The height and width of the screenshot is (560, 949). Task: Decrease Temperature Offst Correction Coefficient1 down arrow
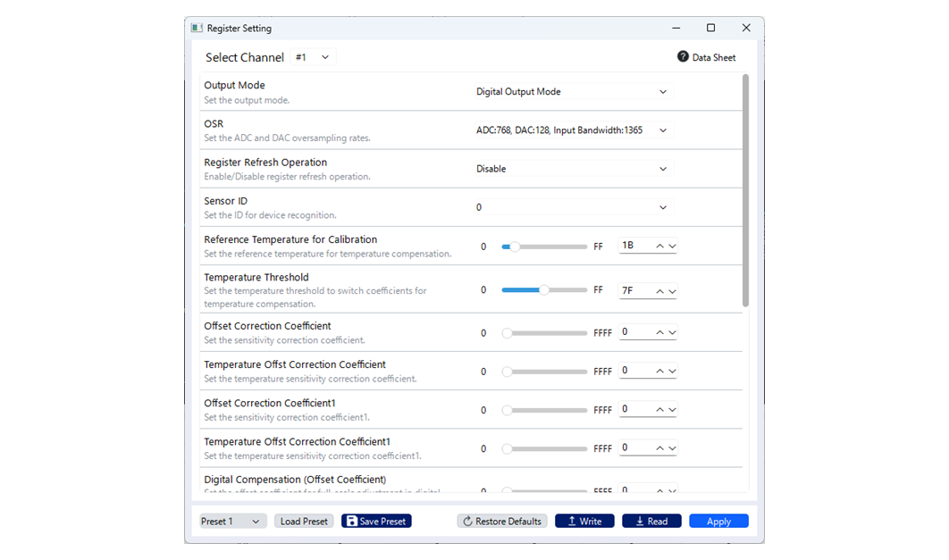click(672, 448)
